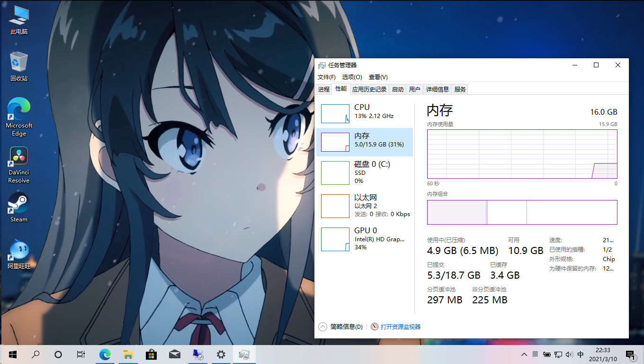This screenshot has width=644, height=364.
Task: Click the memory usage graph
Action: 522,154
